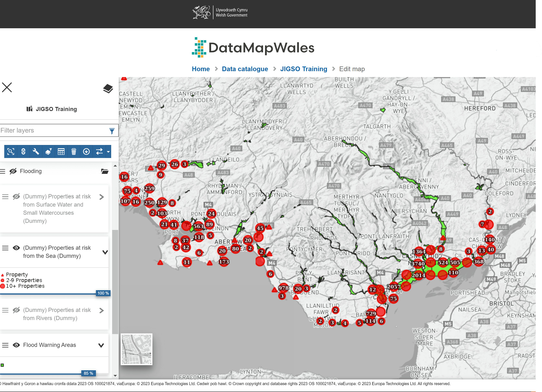The image size is (542, 392).
Task: Click the 259 cluster marker on map
Action: click(149, 188)
